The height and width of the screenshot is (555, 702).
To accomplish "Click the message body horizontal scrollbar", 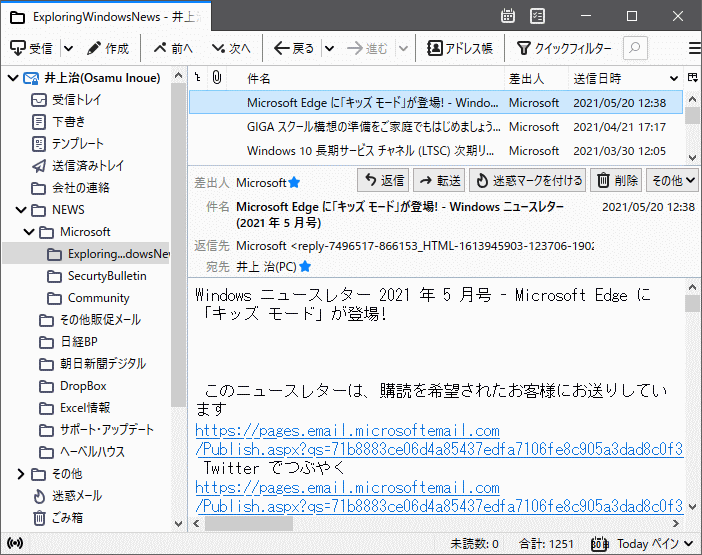I will (x=436, y=523).
